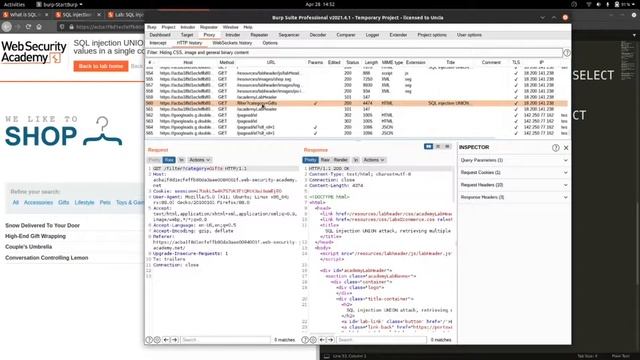The height and width of the screenshot is (360, 640).
Task: Expand Request Cookies in Inspector
Action: (x=513, y=172)
